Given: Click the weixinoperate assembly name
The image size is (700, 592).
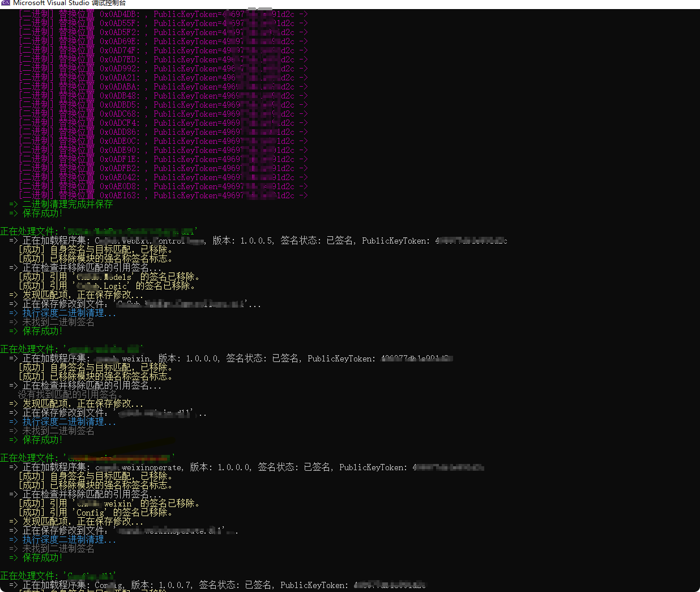Looking at the screenshot, I should [152, 467].
